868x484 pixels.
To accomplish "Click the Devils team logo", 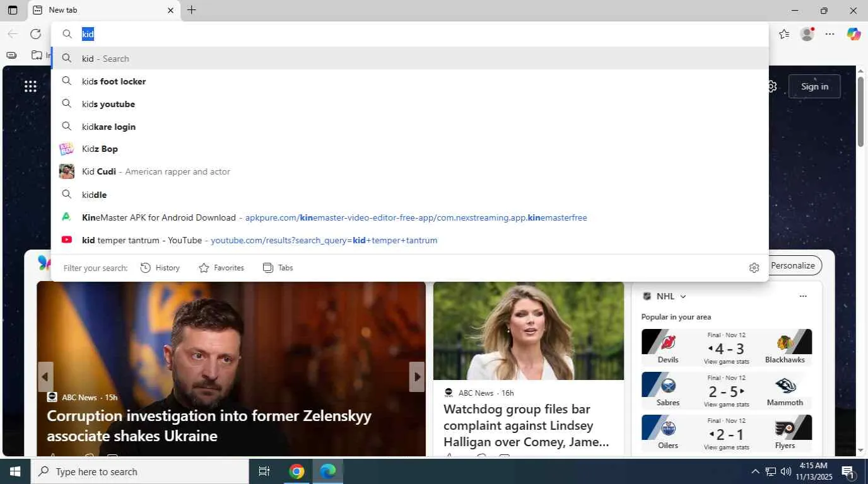I will [x=668, y=342].
